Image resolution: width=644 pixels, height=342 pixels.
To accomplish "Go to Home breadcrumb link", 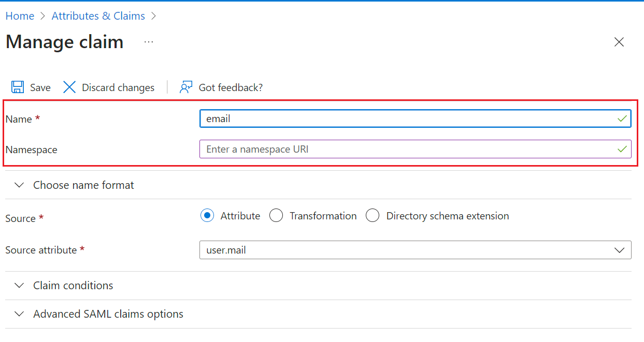I will pyautogui.click(x=20, y=16).
